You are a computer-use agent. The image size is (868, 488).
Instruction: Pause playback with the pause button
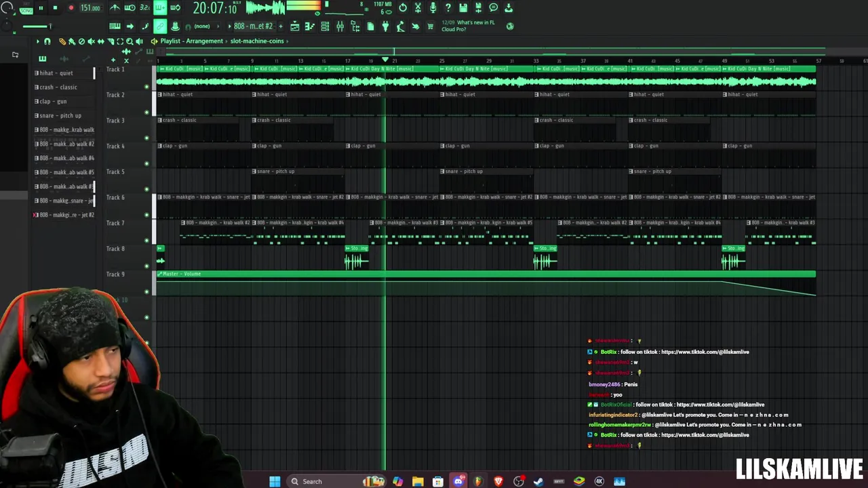click(x=41, y=8)
